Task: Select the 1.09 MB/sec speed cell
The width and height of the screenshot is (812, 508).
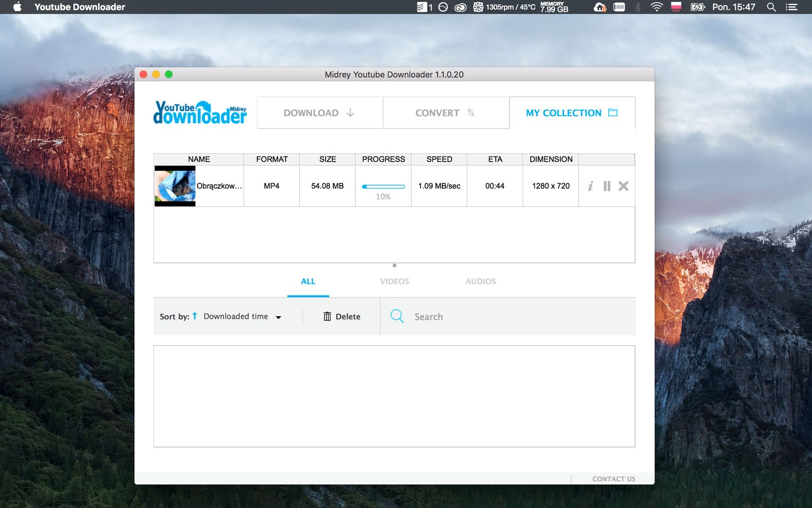Action: (439, 186)
